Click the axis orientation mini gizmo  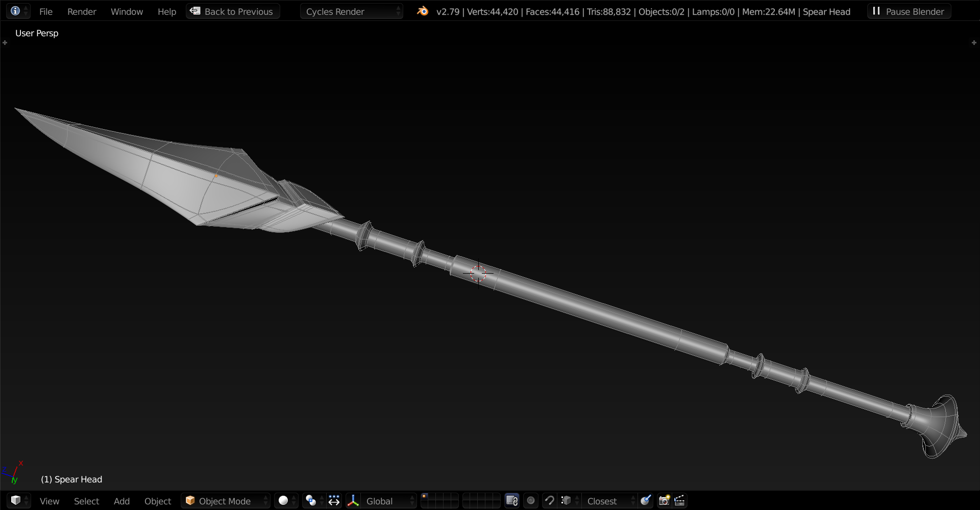click(13, 472)
